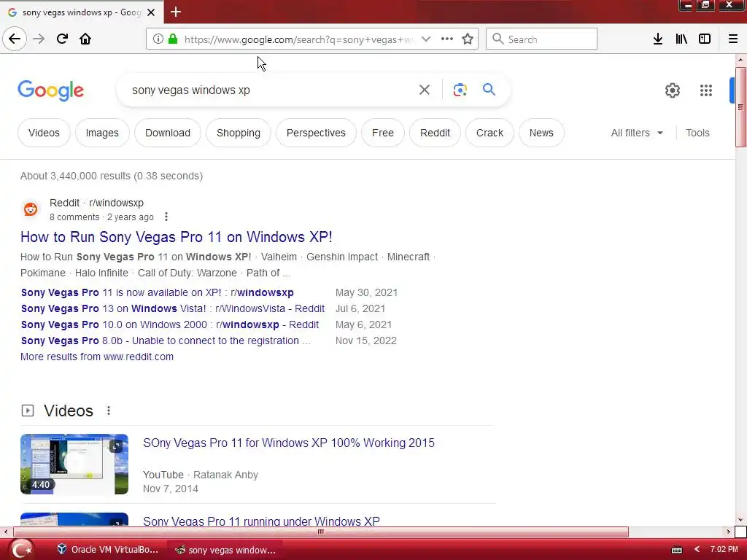Open Sony Vegas Pro 8.0b registration link
This screenshot has height=560, width=747.
tap(166, 341)
